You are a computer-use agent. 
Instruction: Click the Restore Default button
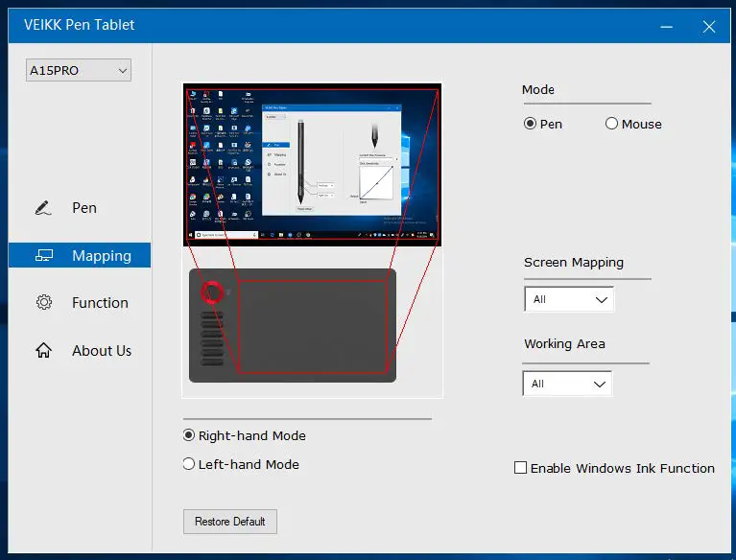point(230,522)
